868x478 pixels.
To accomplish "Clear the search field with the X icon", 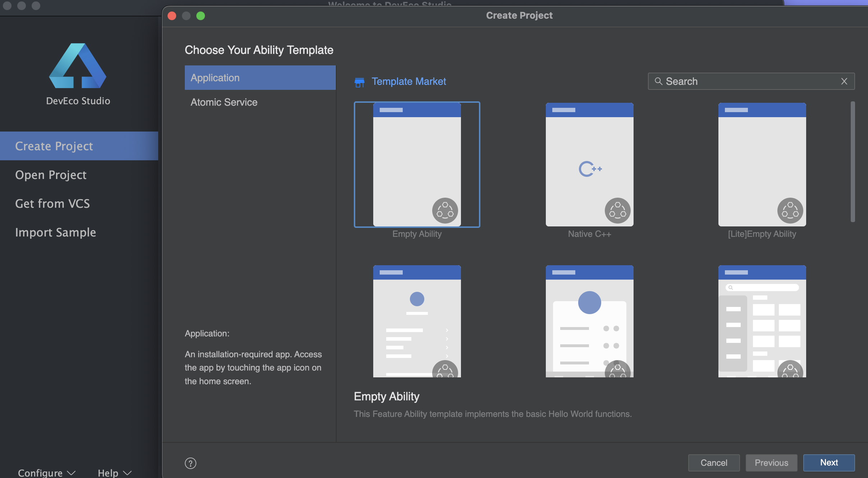I will click(844, 81).
